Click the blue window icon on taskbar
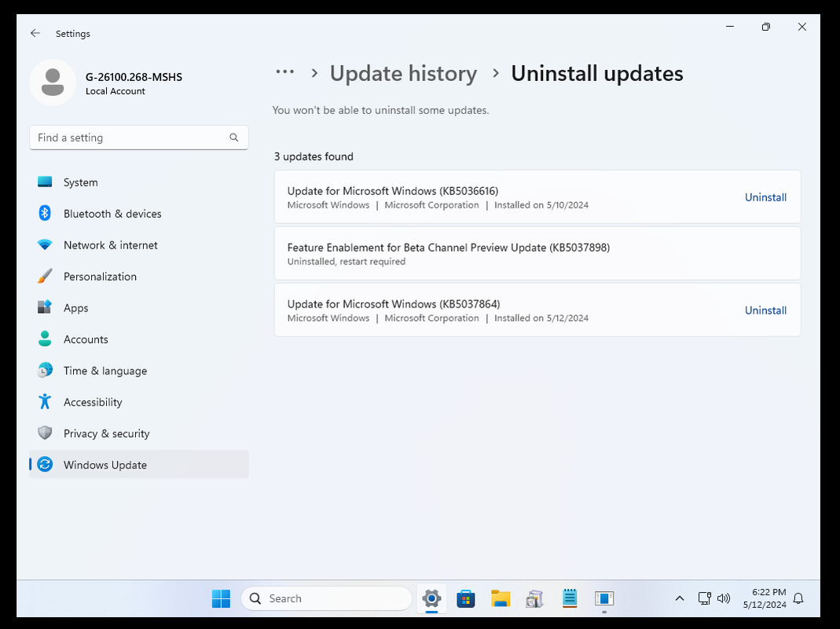 click(603, 598)
